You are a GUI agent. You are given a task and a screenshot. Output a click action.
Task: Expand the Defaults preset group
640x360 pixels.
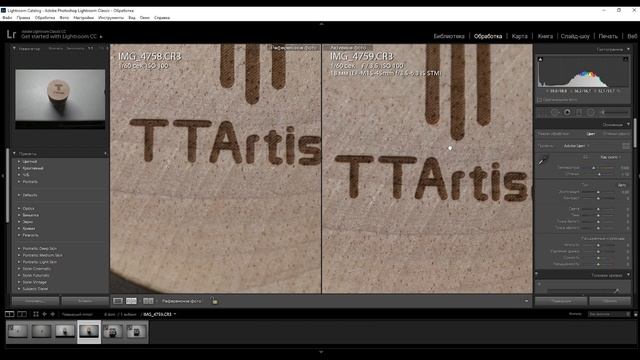point(19,195)
